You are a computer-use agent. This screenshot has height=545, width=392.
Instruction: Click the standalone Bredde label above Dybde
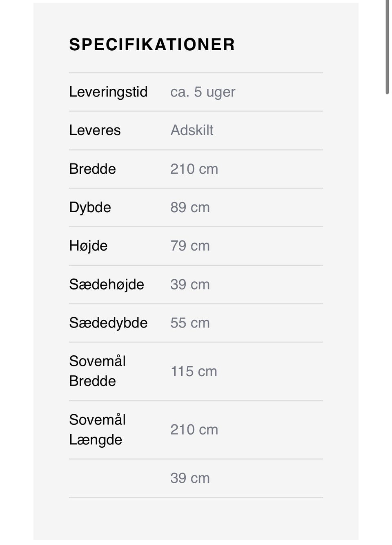[x=92, y=169]
